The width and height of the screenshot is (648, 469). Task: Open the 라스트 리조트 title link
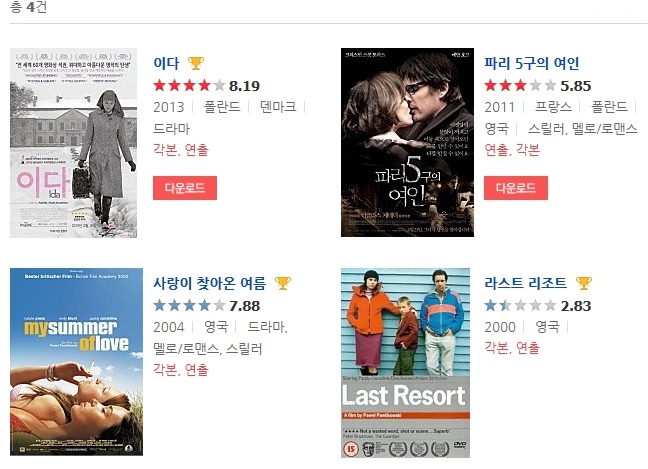click(525, 283)
